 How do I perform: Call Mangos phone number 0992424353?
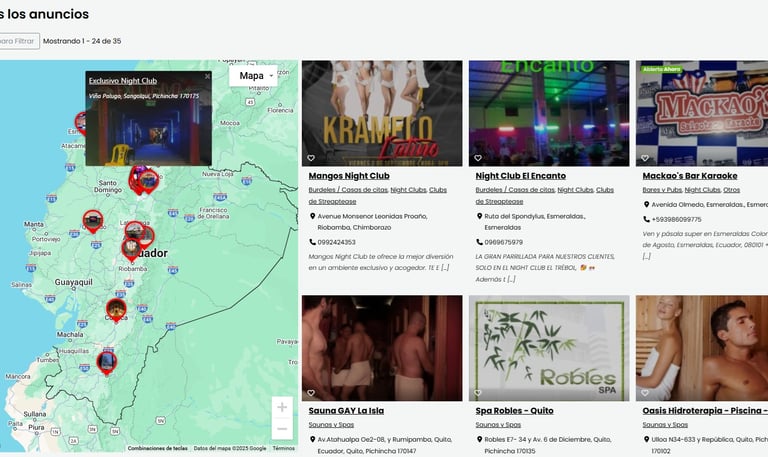[336, 242]
